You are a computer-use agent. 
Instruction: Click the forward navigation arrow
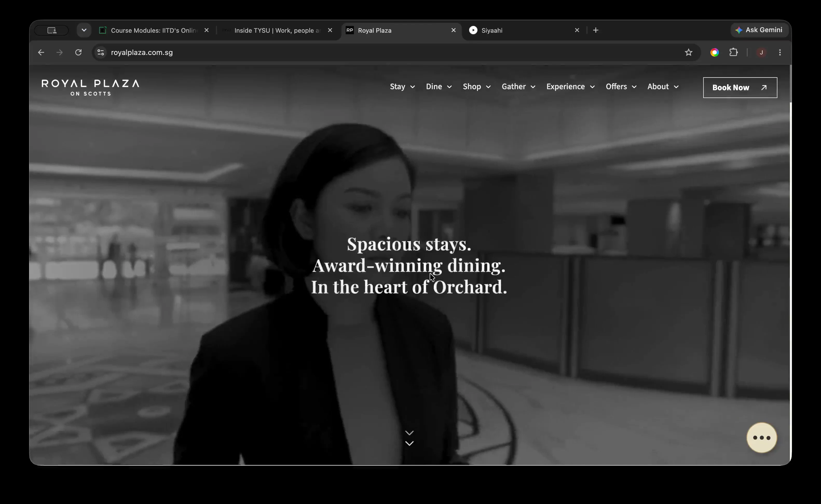(59, 52)
